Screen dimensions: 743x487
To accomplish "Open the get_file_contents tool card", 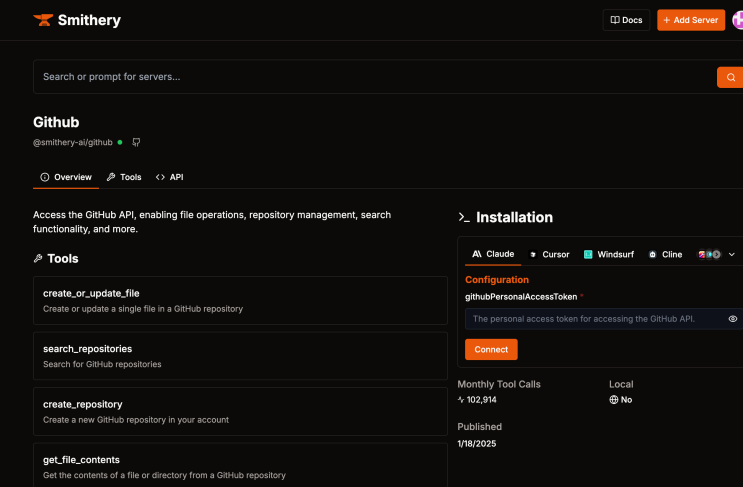I will pos(240,466).
